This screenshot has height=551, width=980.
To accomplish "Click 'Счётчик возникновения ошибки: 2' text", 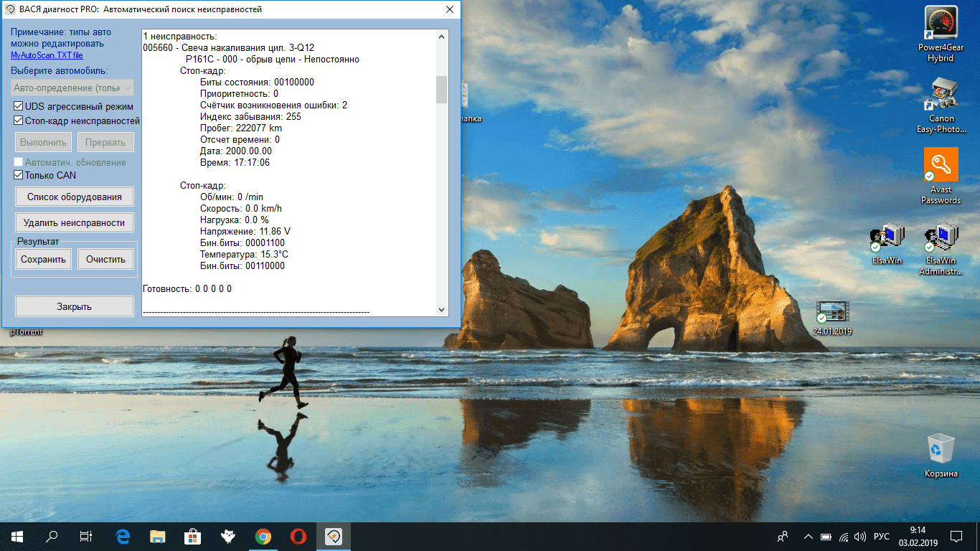I will 273,105.
